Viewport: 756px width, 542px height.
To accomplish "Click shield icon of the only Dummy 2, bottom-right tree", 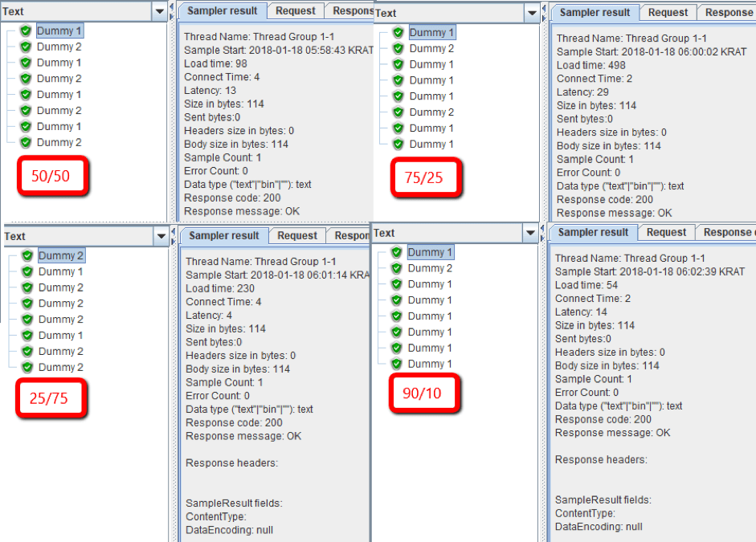I will click(x=396, y=268).
